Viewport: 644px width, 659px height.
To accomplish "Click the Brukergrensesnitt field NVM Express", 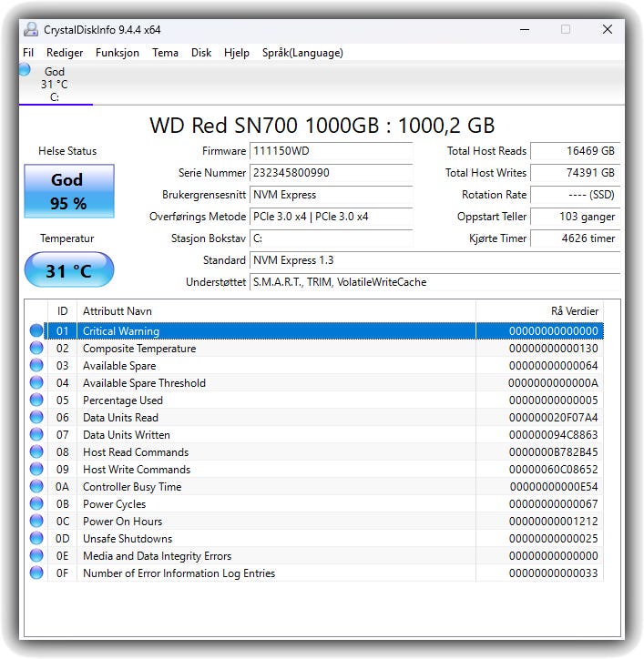I will [331, 195].
